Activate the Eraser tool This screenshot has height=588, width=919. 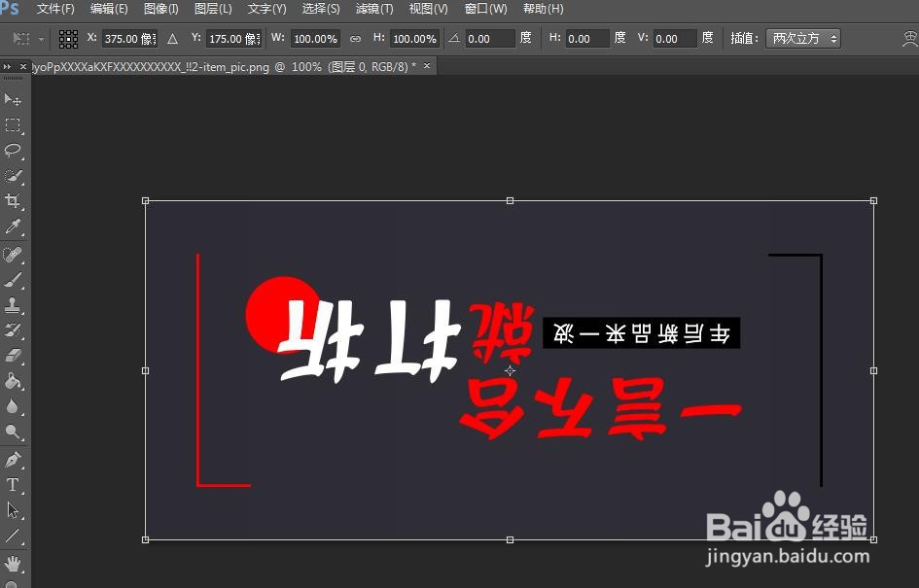13,357
